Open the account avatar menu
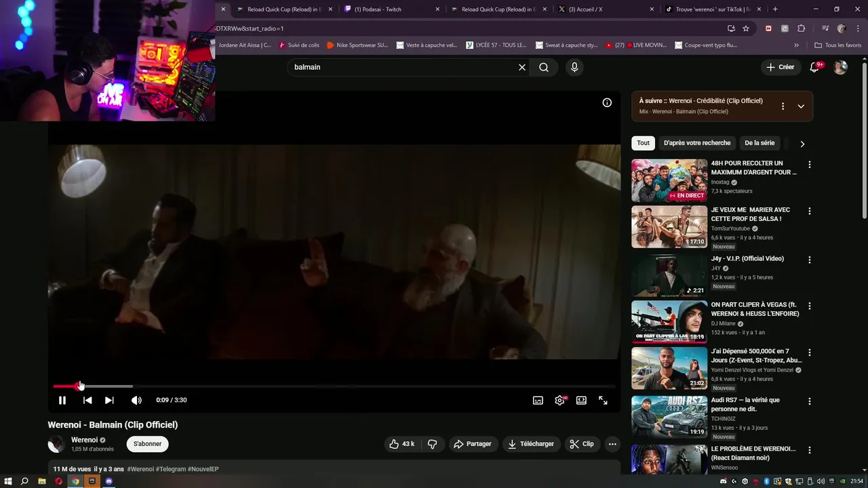Viewport: 868px width, 488px height. [x=840, y=67]
